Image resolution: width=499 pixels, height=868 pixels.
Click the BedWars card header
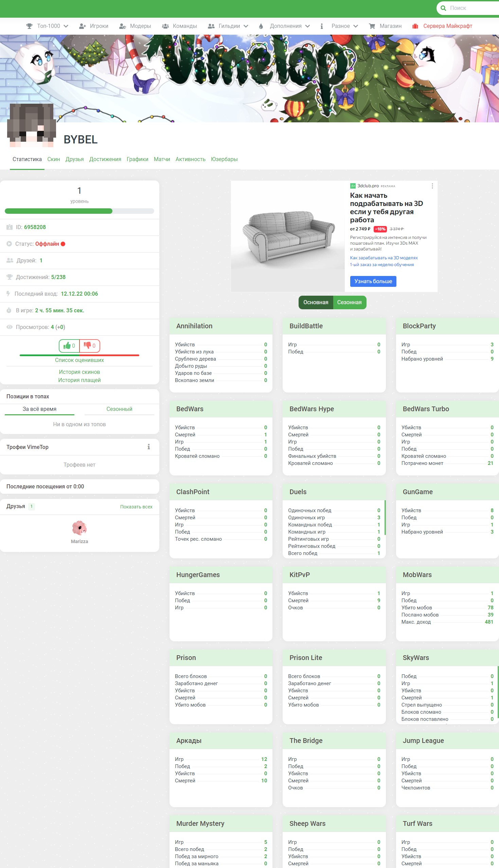[x=221, y=409]
